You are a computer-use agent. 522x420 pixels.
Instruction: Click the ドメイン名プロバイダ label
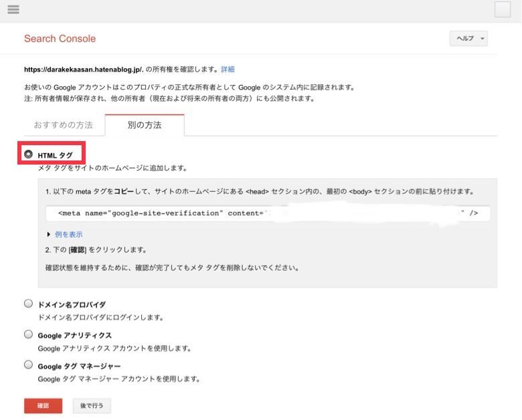[72, 304]
